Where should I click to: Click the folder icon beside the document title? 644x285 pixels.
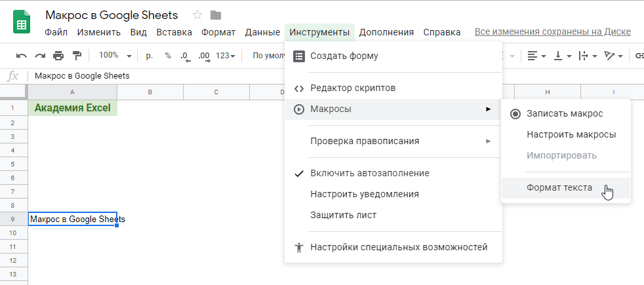click(215, 15)
